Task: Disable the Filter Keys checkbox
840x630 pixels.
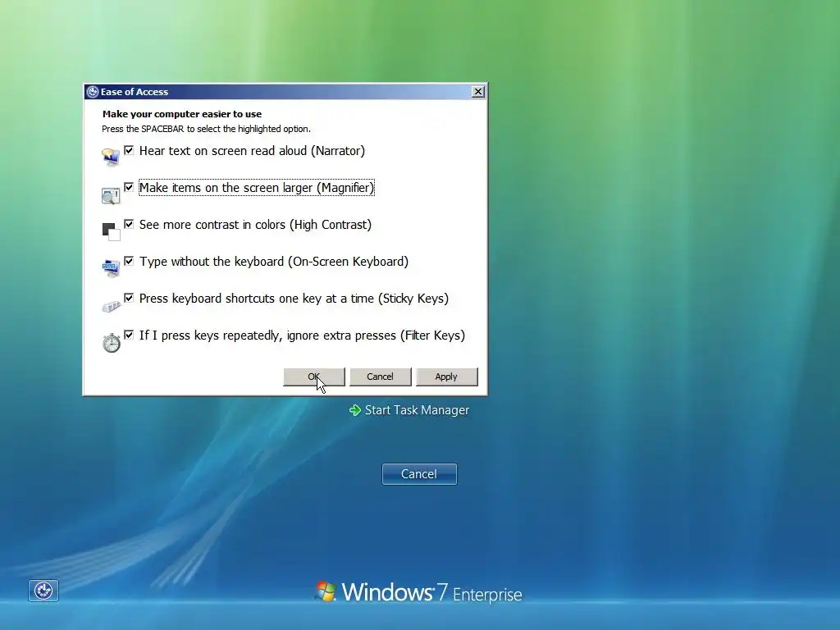Action: (x=129, y=335)
